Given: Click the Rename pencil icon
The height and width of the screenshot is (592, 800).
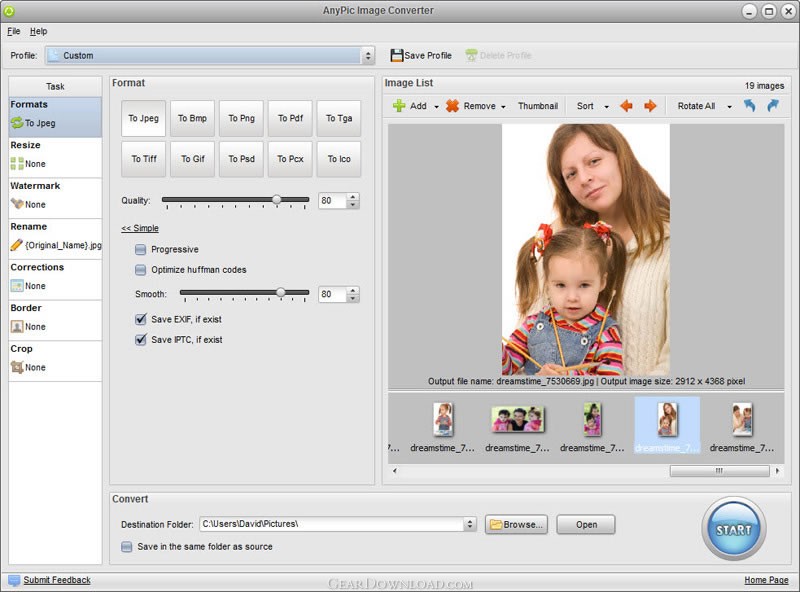Looking at the screenshot, I should pyautogui.click(x=17, y=245).
